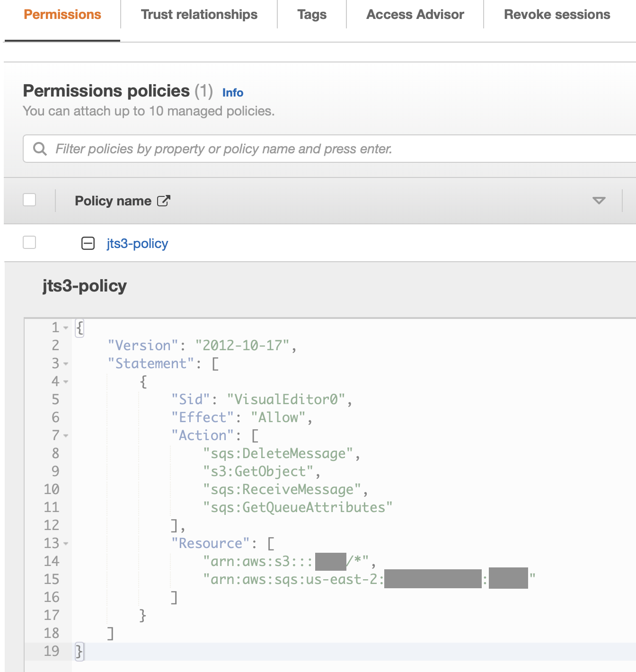
Task: Click the "Action" key on line 7
Action: (x=203, y=435)
